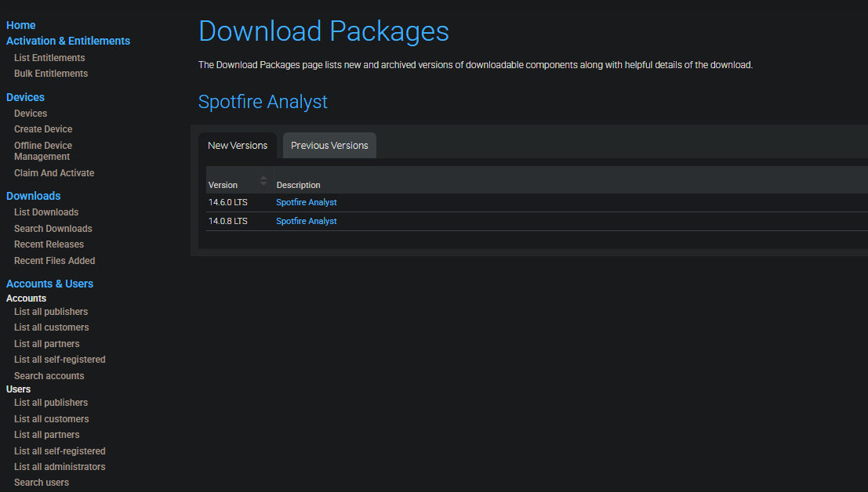Switch to the Previous Versions tab
The image size is (868, 492).
click(x=329, y=146)
